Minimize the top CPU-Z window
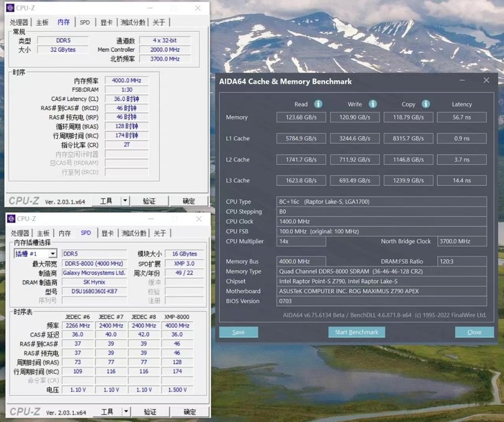 [150, 8]
